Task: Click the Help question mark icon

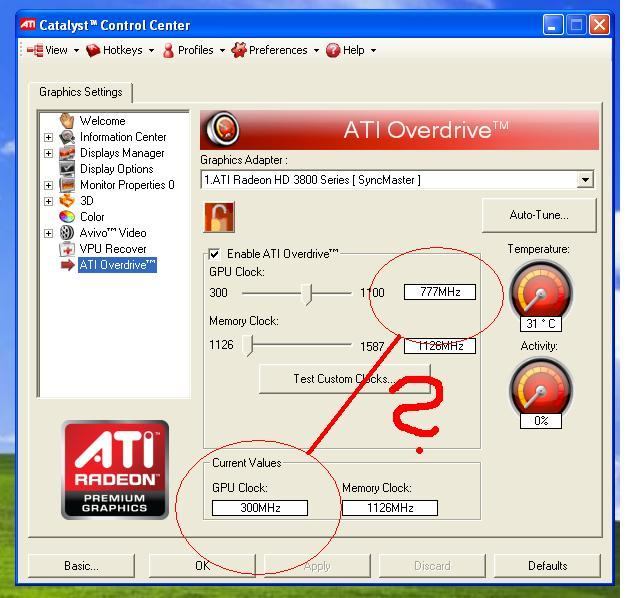Action: (333, 50)
